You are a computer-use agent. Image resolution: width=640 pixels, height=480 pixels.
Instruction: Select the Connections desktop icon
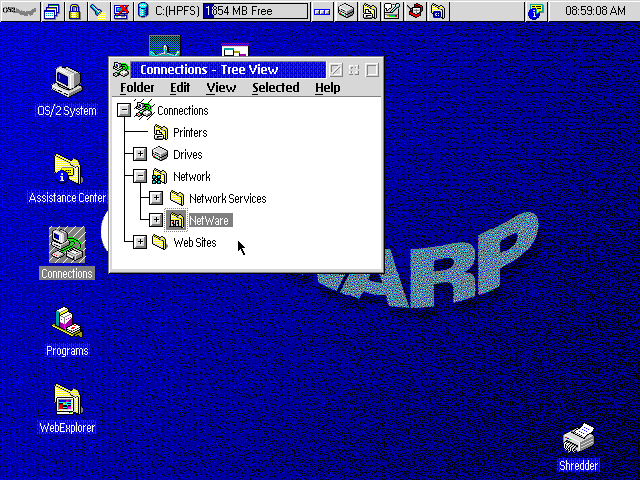click(67, 244)
